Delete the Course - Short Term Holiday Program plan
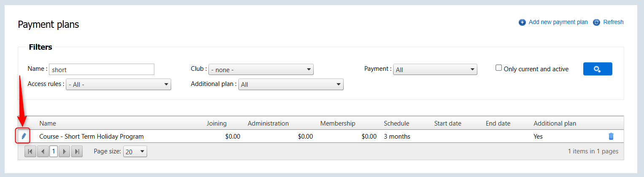 [x=611, y=136]
